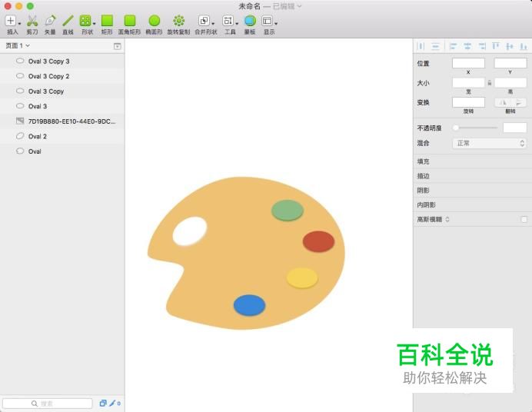Select the blue paint oval on canvas
The height and width of the screenshot is (412, 532).
coord(249,305)
